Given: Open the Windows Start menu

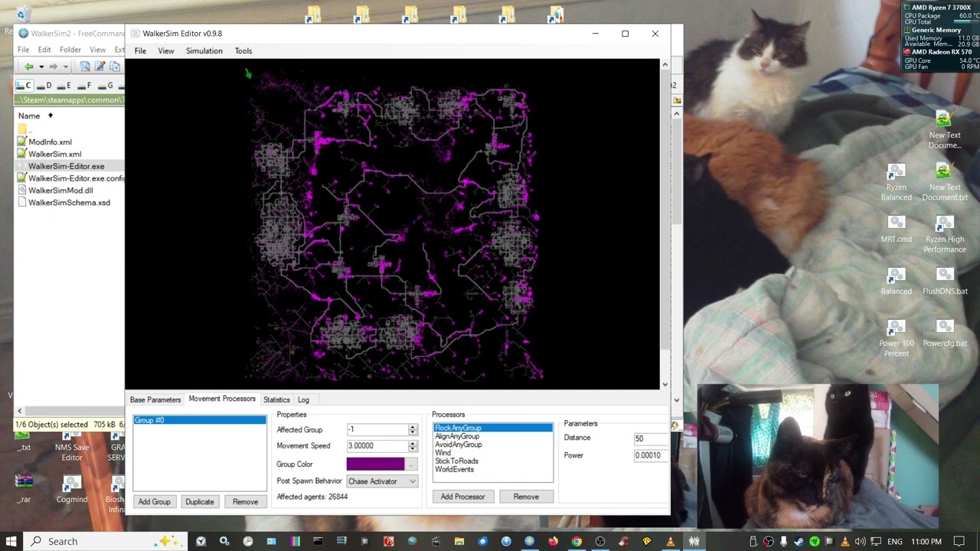Looking at the screenshot, I should pyautogui.click(x=11, y=541).
